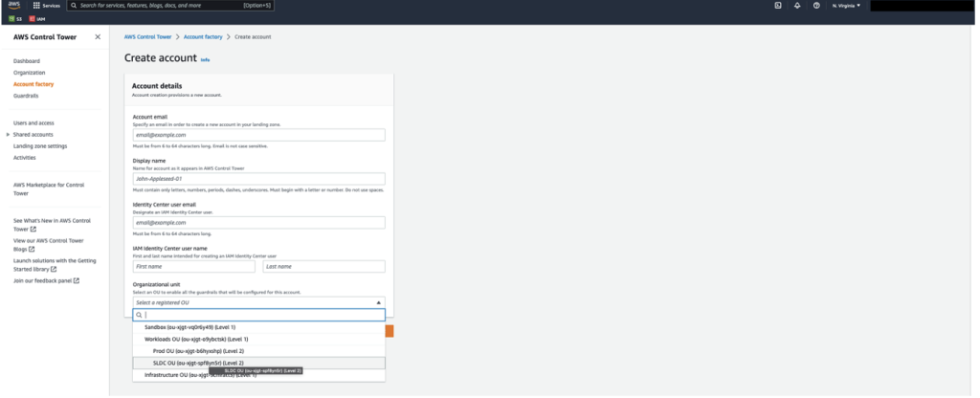Screen dimensions: 980x398
Task: Open View our AWS Control Tower Blogs
Action: 48,244
